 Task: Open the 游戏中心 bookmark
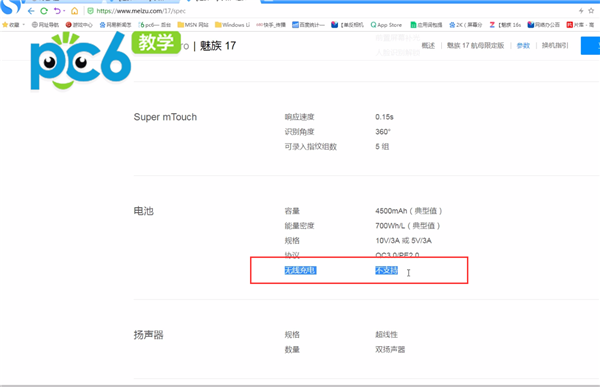[79, 24]
